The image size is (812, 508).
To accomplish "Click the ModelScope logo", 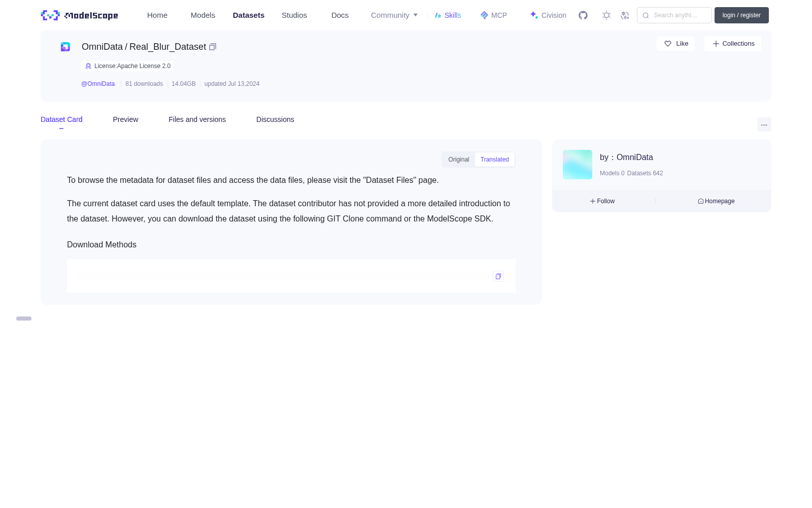I will click(x=79, y=15).
